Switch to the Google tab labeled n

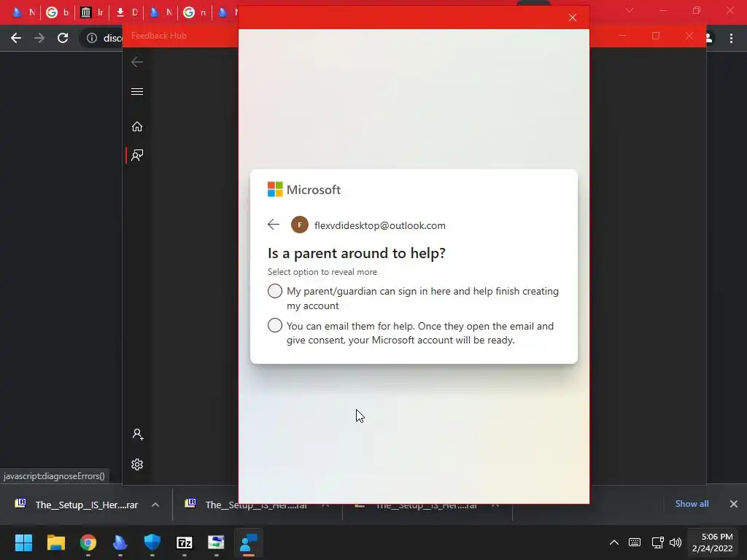coord(195,12)
